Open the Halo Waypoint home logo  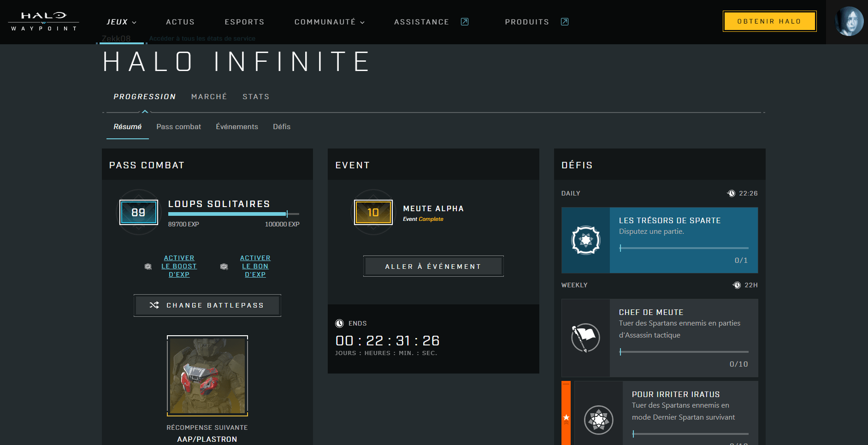coord(44,22)
